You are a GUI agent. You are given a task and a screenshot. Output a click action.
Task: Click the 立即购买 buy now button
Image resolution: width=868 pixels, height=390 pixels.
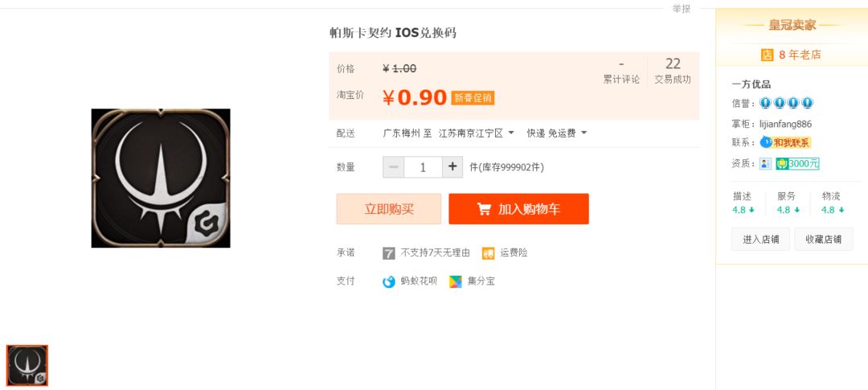tap(389, 209)
